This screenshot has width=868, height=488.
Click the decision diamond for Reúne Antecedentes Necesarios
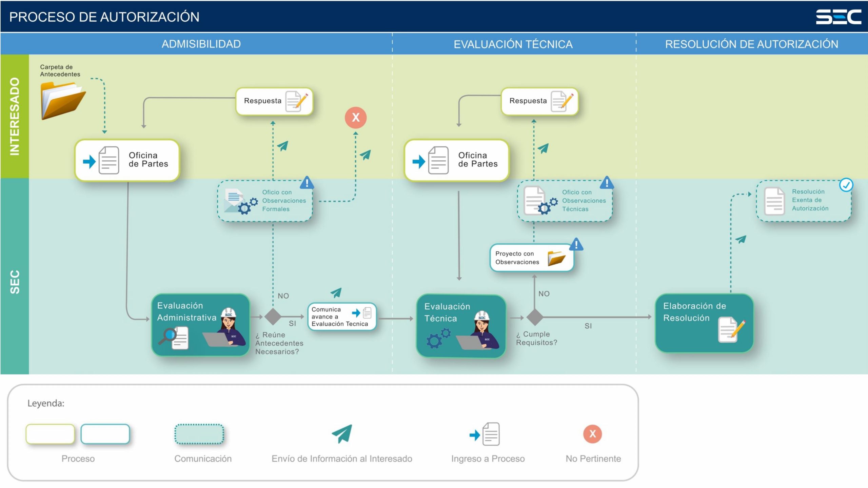tap(273, 317)
